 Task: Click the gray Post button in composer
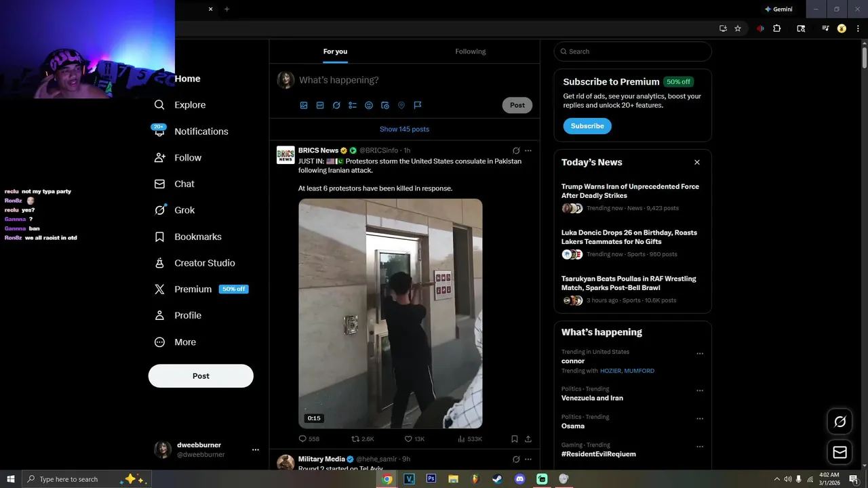point(517,105)
